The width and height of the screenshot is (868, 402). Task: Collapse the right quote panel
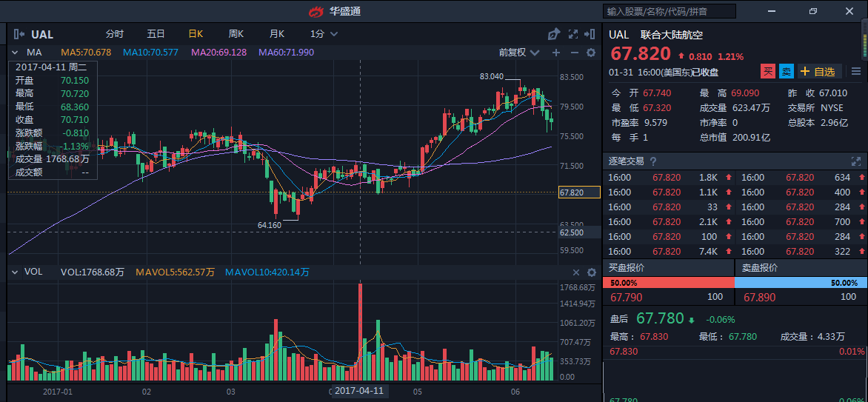coord(590,34)
